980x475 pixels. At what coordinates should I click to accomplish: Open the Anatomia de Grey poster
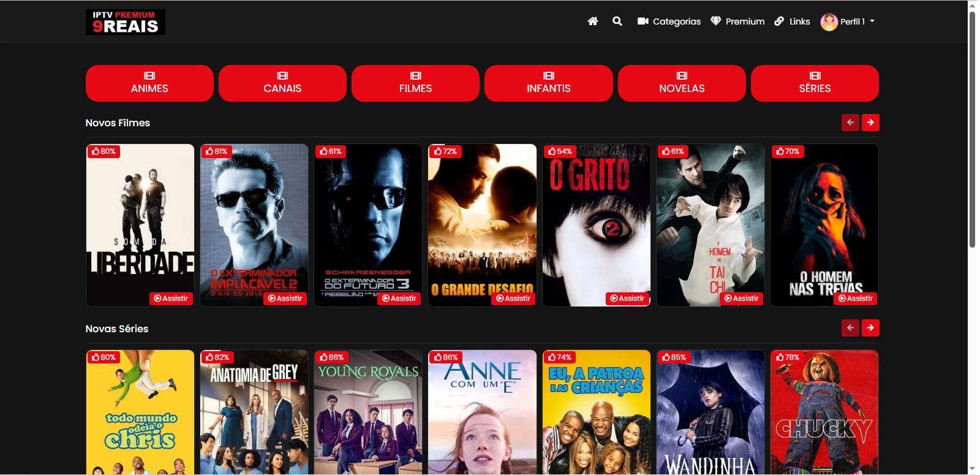coord(254,412)
